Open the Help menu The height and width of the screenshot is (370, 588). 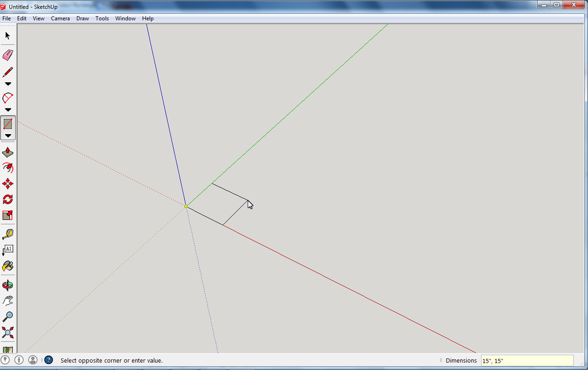point(148,18)
